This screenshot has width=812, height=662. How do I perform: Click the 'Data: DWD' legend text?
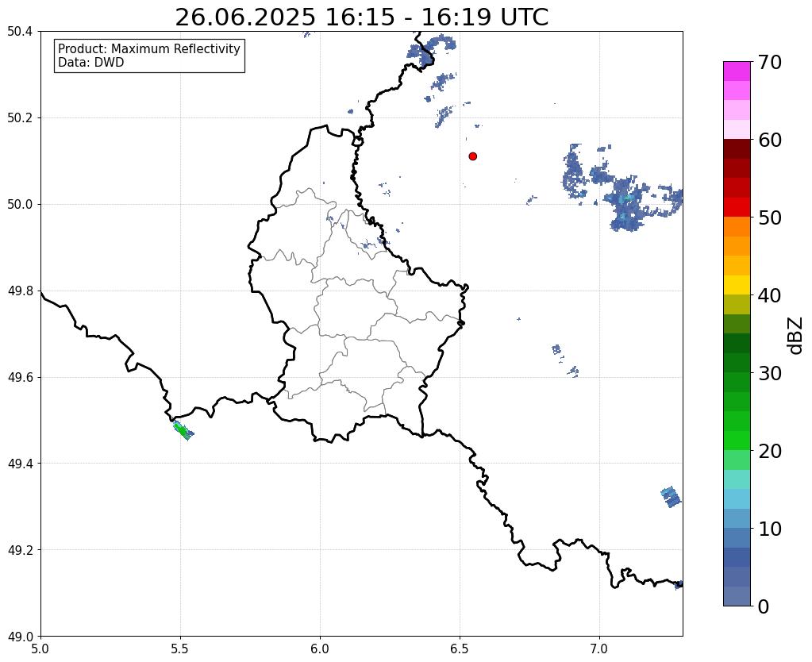click(91, 63)
